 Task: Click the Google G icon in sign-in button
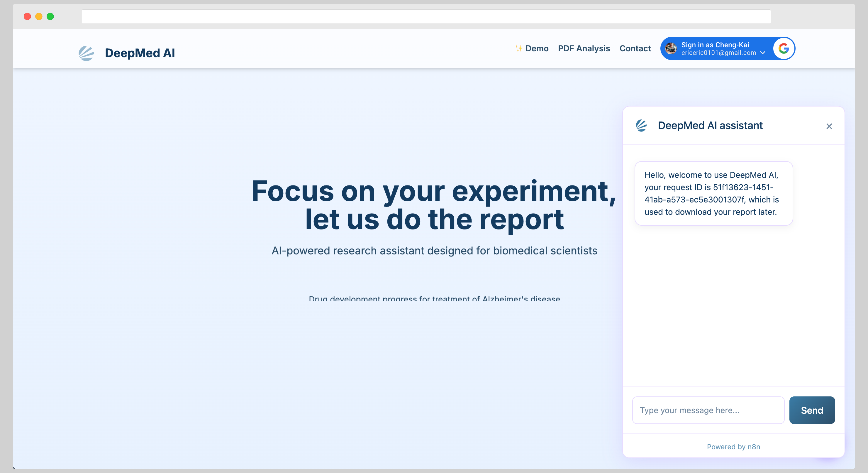[784, 48]
